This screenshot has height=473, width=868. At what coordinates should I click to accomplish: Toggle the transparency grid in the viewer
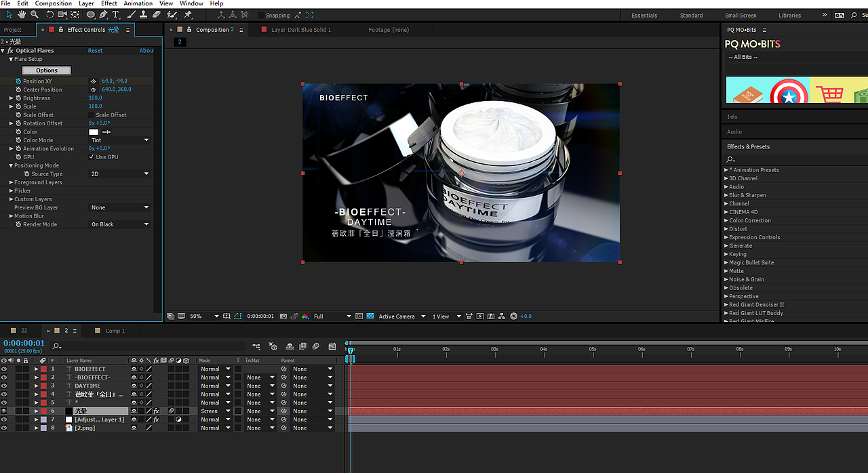pyautogui.click(x=370, y=316)
